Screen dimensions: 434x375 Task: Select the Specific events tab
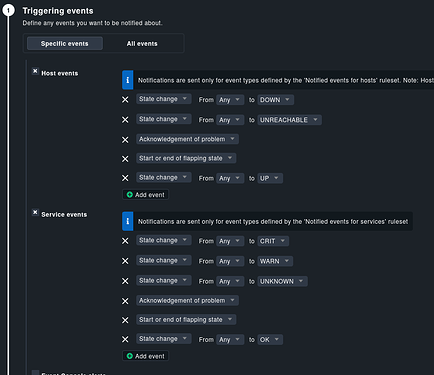coord(65,43)
